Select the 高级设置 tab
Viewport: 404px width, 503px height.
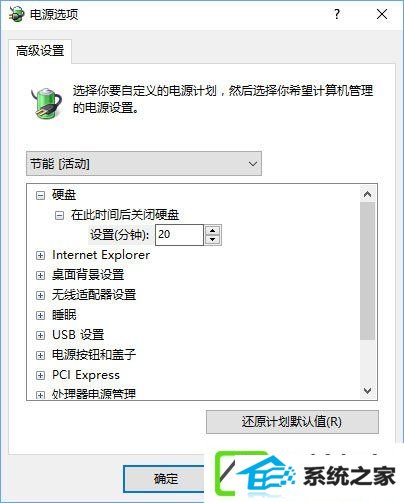[40, 51]
